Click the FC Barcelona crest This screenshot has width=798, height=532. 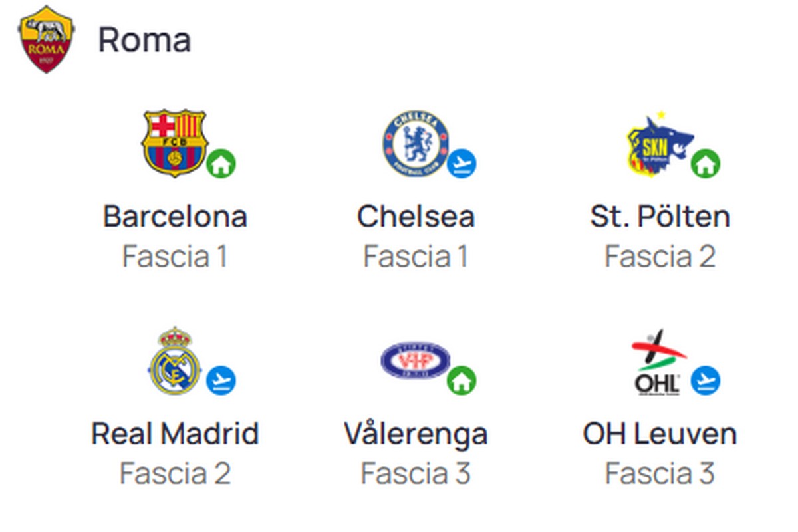[175, 143]
